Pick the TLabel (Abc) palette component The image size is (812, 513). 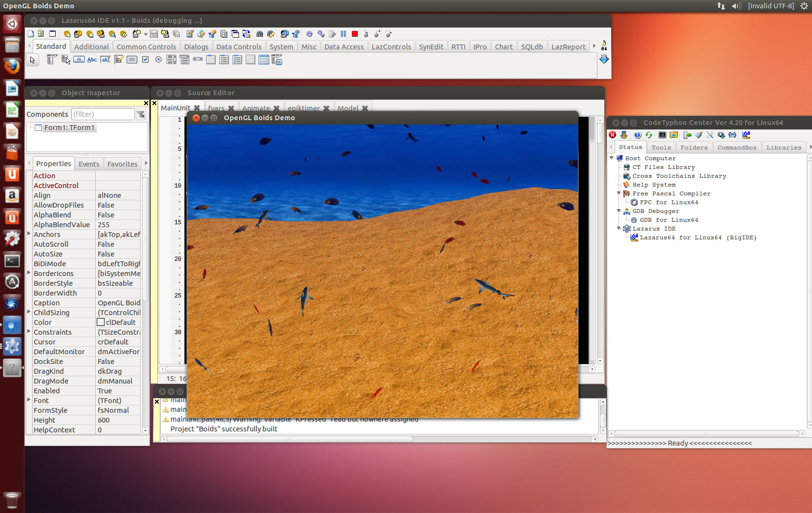92,60
